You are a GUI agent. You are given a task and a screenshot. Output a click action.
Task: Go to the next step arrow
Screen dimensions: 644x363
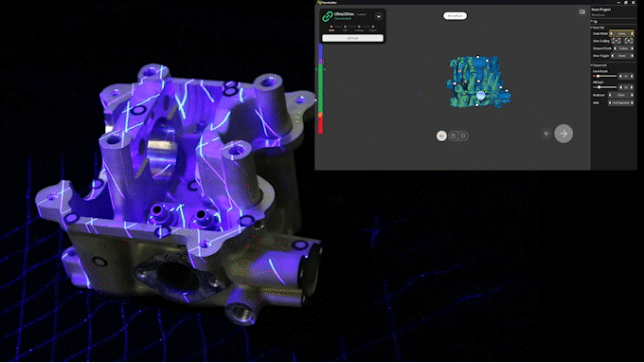point(563,134)
